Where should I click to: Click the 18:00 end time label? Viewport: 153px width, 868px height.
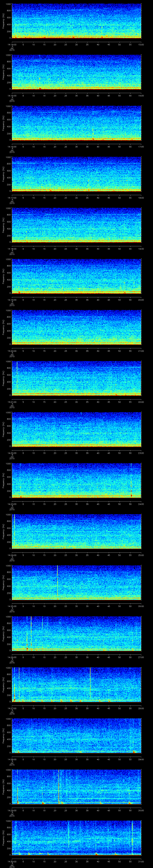tap(141, 197)
